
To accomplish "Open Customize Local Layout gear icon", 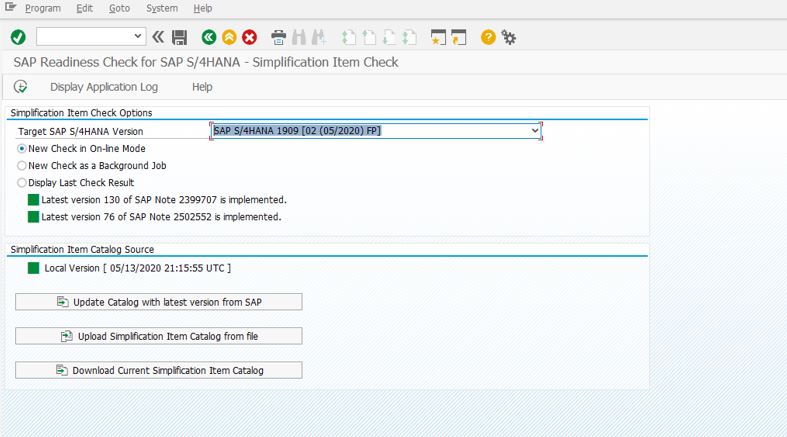I will [x=508, y=37].
